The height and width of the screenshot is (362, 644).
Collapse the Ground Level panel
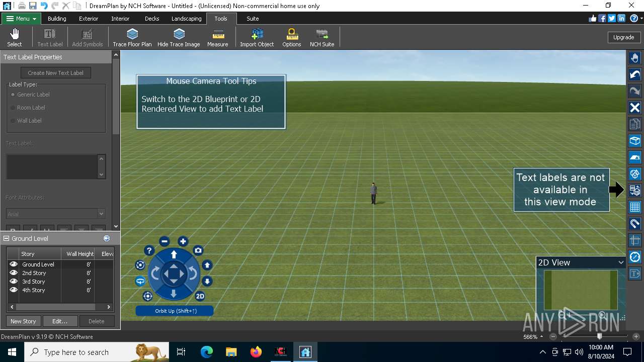click(7, 238)
